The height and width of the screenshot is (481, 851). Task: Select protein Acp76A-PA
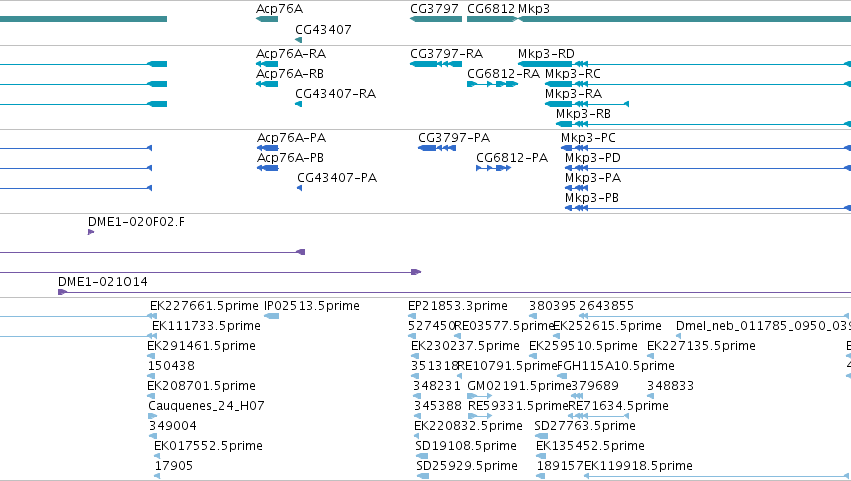291,138
